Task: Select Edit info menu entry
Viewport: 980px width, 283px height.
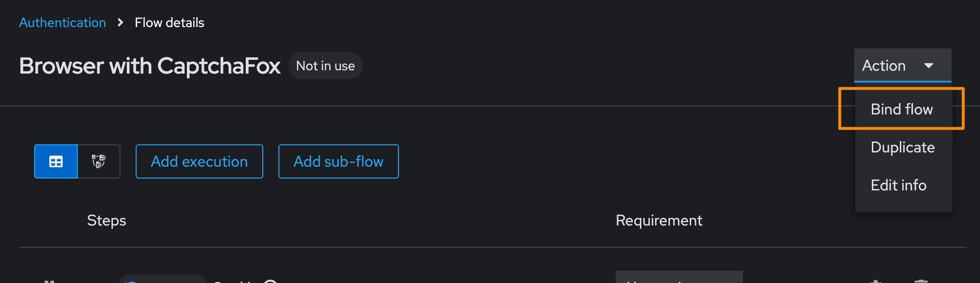Action: click(898, 185)
